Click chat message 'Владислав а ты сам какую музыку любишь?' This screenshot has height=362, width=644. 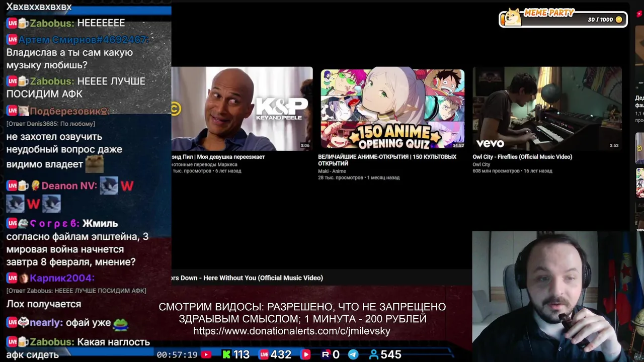point(69,59)
